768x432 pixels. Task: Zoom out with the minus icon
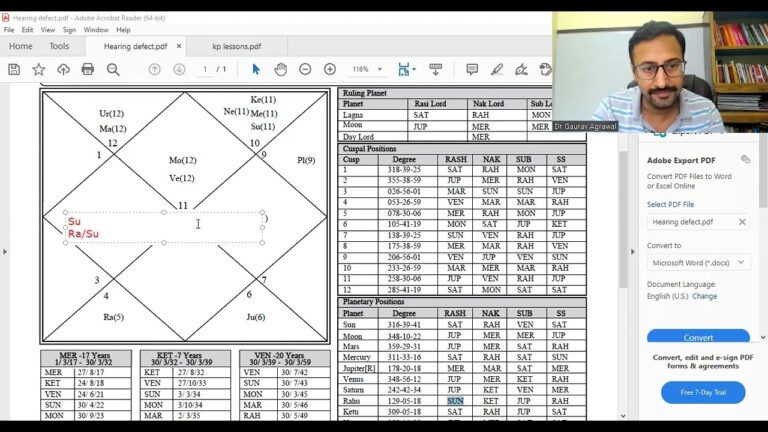[x=305, y=70]
